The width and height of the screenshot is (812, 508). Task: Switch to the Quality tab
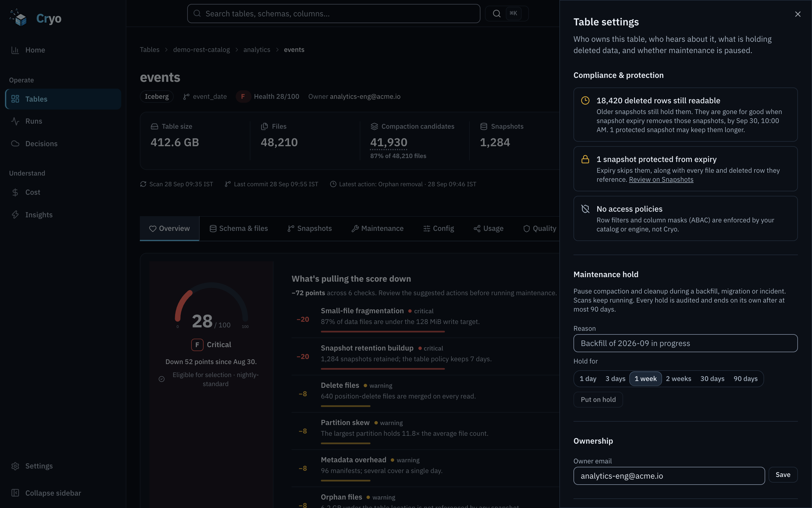click(x=540, y=229)
